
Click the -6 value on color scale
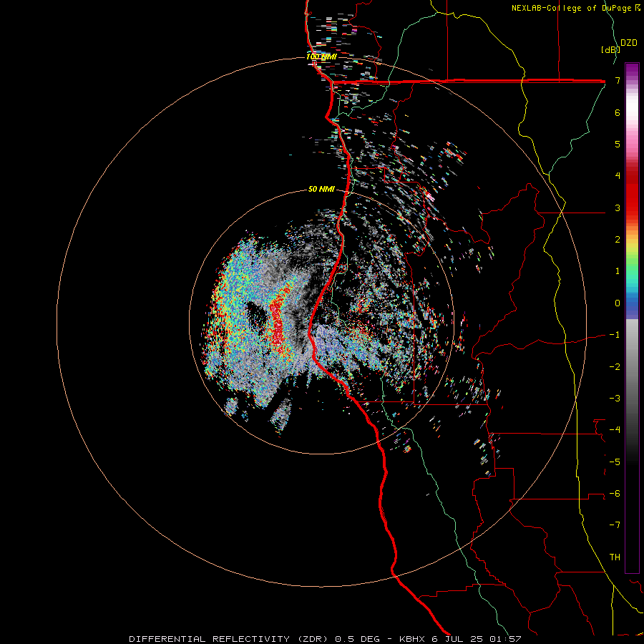(615, 493)
